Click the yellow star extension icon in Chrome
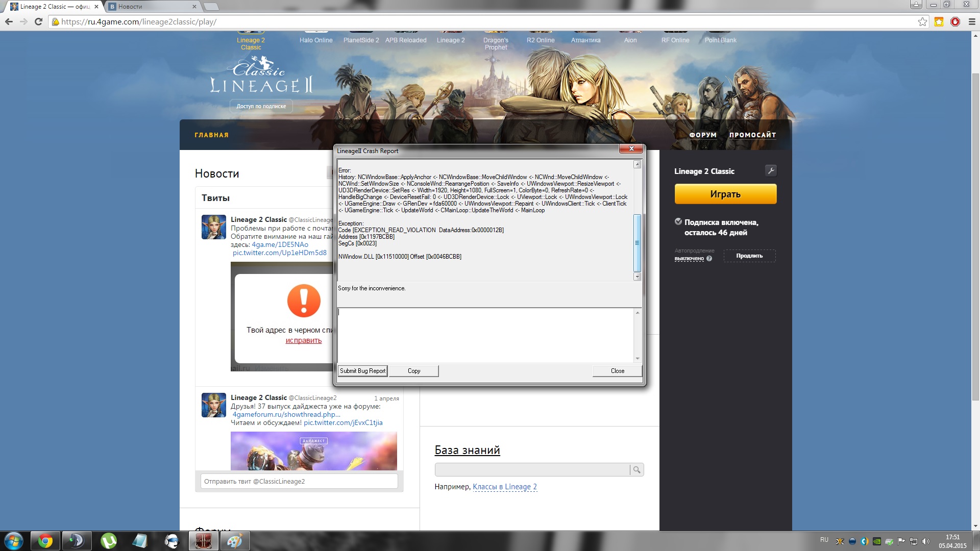Screen dimensions: 980x551 click(x=939, y=21)
